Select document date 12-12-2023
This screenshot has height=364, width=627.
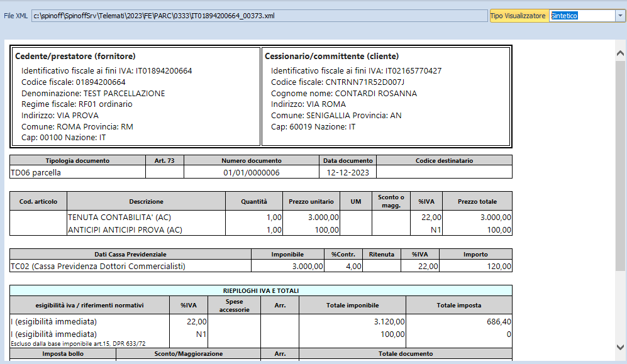pos(348,173)
